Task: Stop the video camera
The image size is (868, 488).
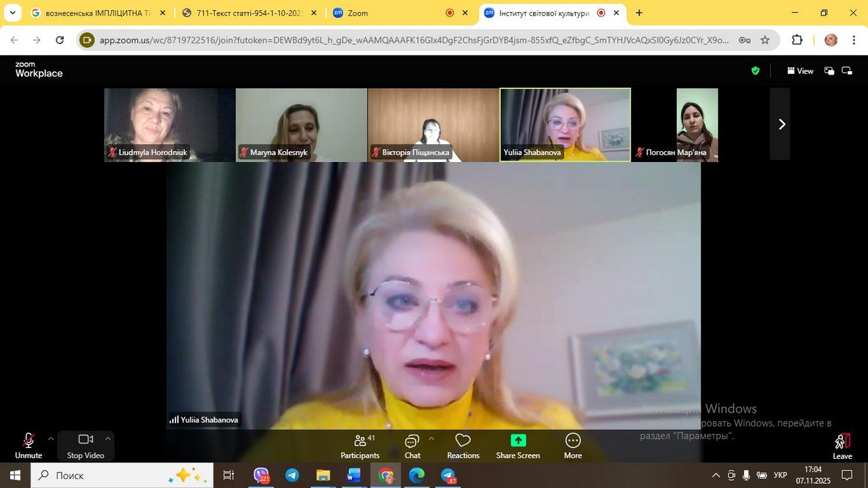Action: (85, 445)
